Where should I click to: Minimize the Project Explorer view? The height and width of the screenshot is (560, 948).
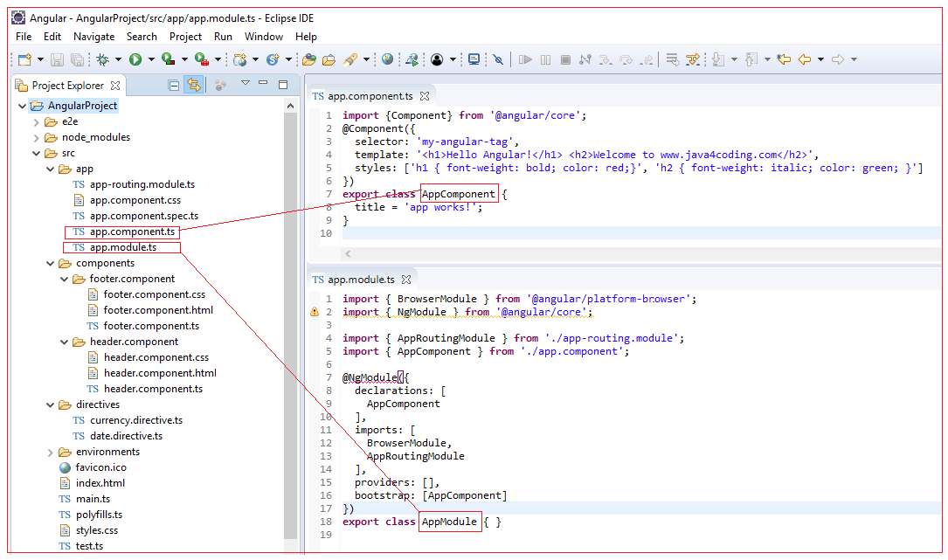coord(264,84)
